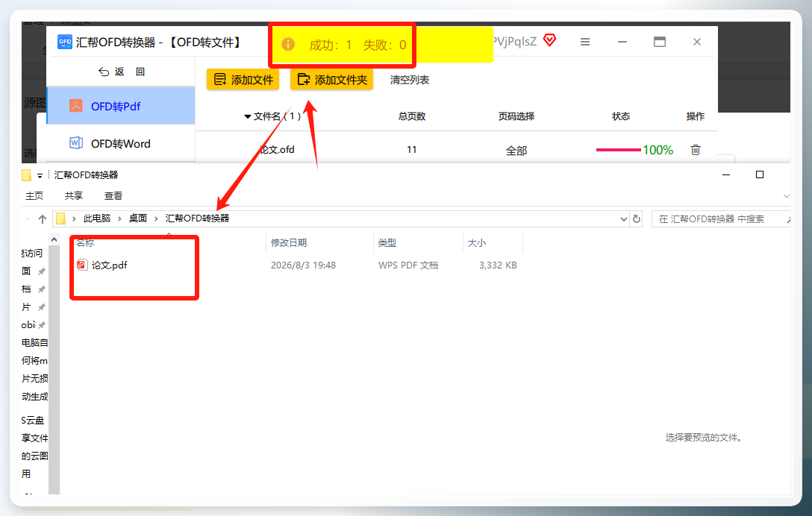812x516 pixels.
Task: Click the 论文.pdf file icon
Action: (82, 265)
